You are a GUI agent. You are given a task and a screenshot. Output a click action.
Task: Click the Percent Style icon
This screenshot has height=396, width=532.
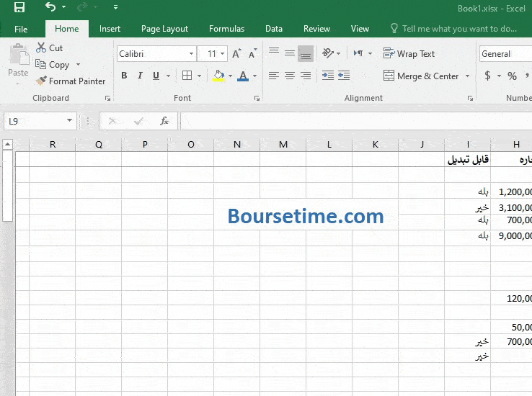[512, 76]
